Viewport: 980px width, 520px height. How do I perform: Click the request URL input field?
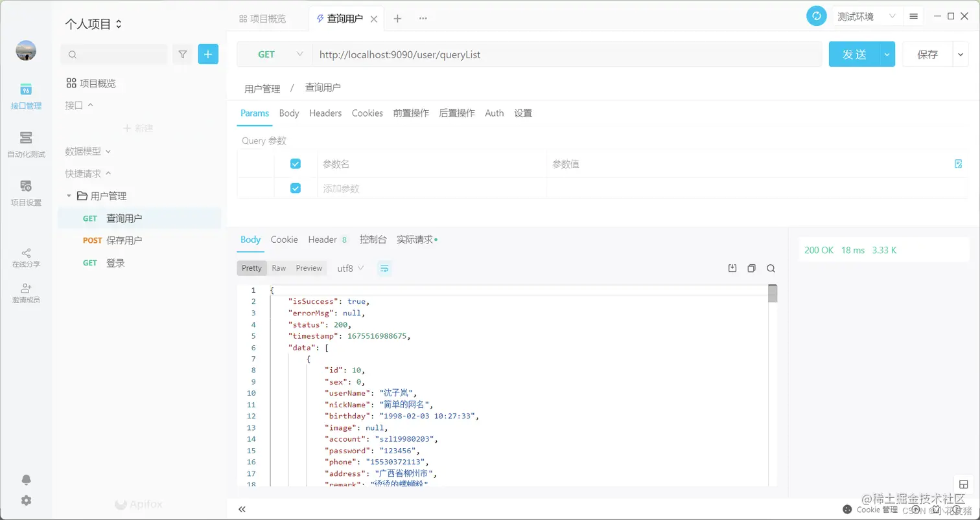tap(567, 54)
